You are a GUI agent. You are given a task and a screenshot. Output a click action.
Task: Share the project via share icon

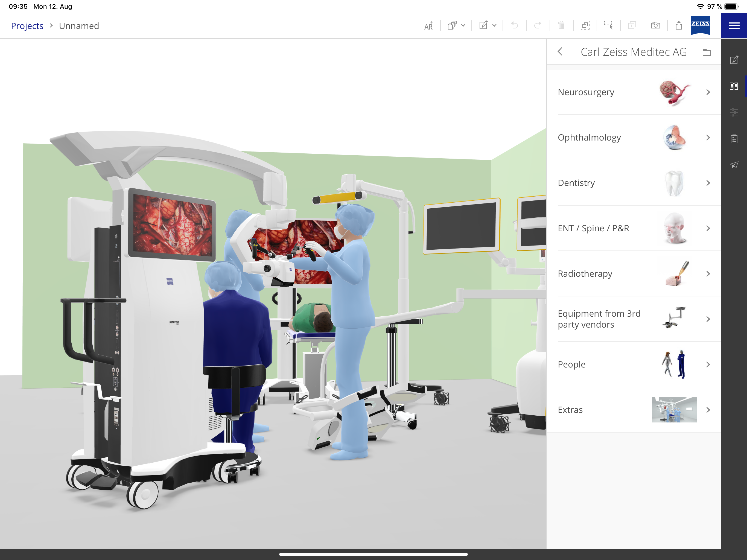(x=679, y=25)
